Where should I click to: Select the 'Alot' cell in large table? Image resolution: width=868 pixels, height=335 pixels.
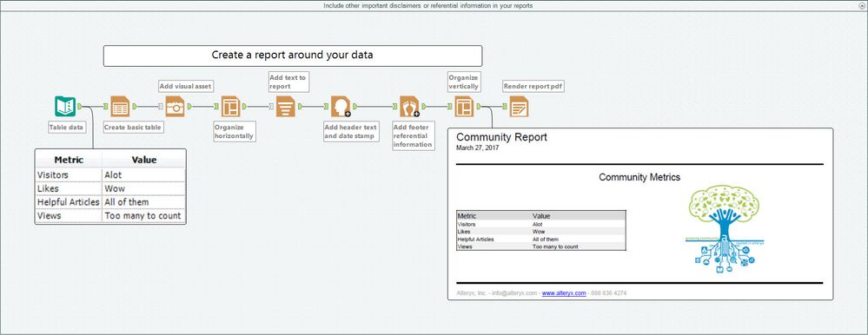coord(144,174)
